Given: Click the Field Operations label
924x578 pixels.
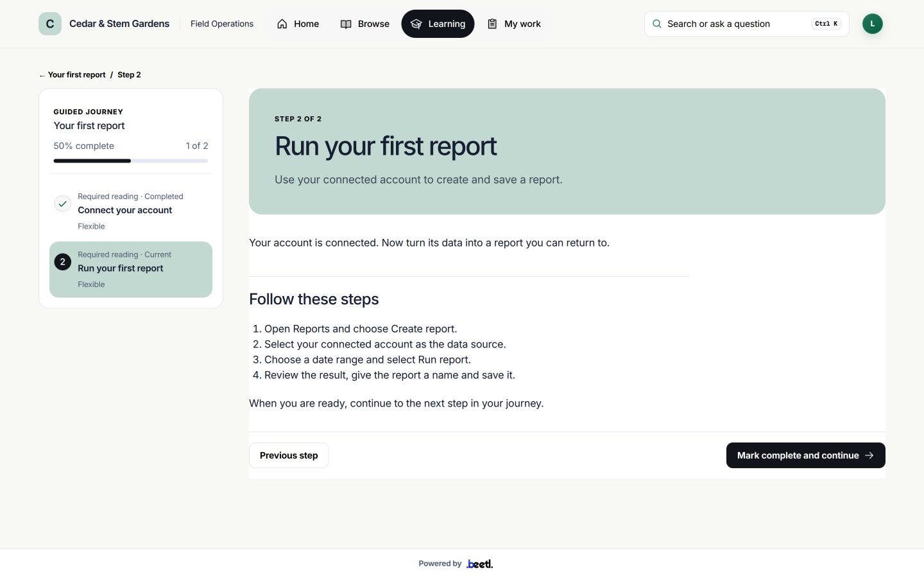Looking at the screenshot, I should click(222, 24).
